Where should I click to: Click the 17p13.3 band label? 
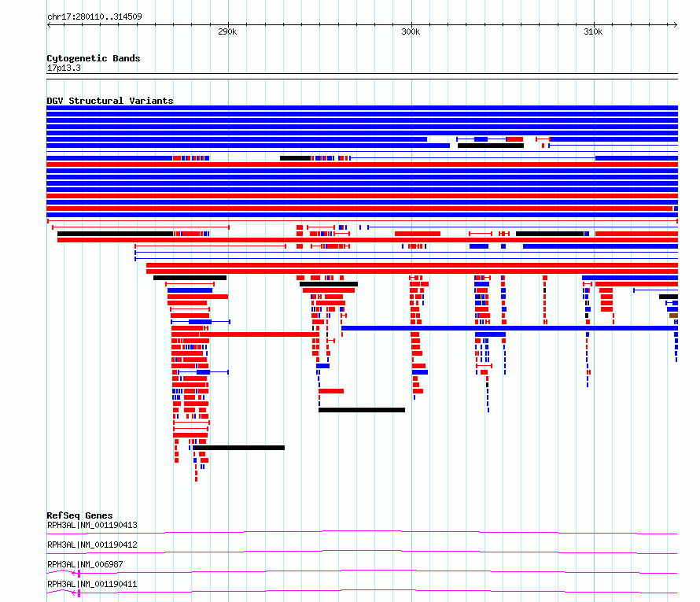pos(64,68)
